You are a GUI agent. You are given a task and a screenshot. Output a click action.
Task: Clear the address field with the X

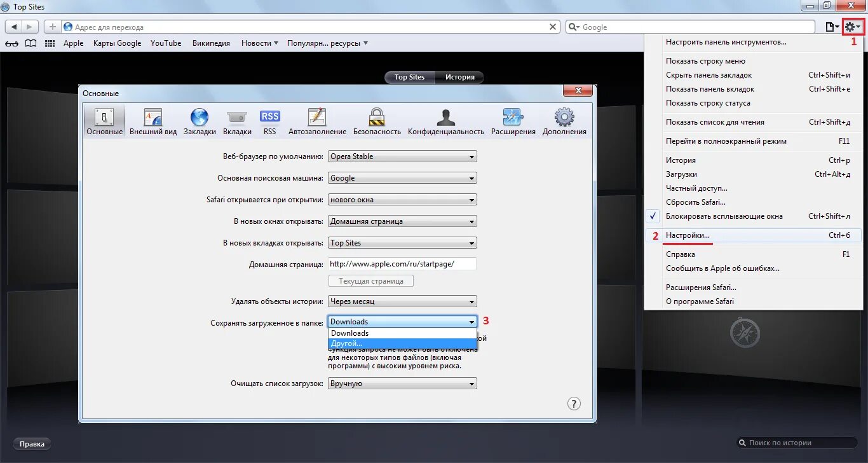point(553,27)
